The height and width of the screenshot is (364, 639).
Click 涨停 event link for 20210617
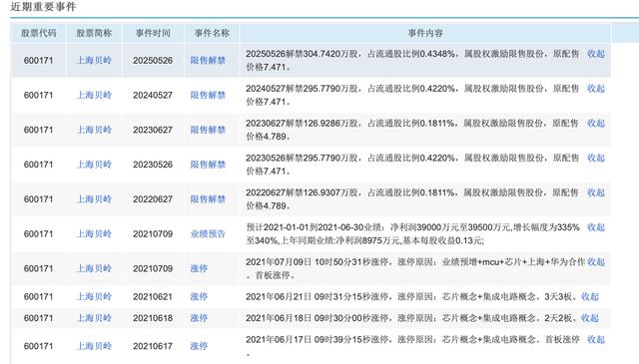199,346
